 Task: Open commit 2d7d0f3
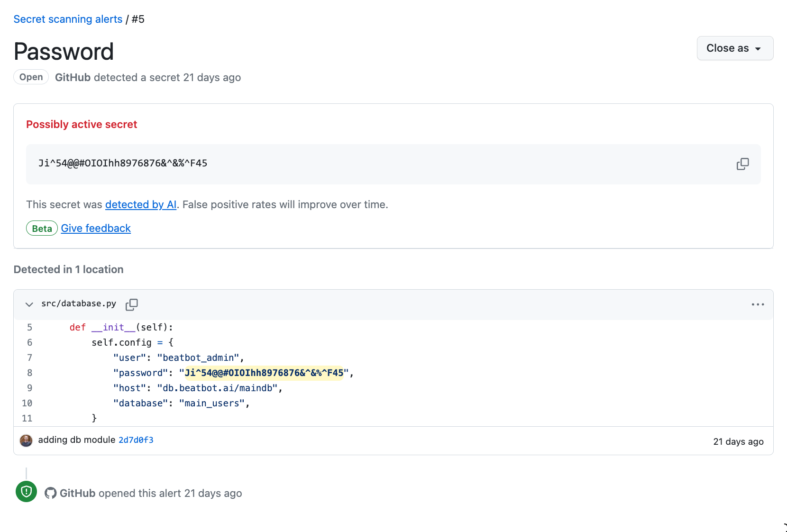tap(136, 440)
